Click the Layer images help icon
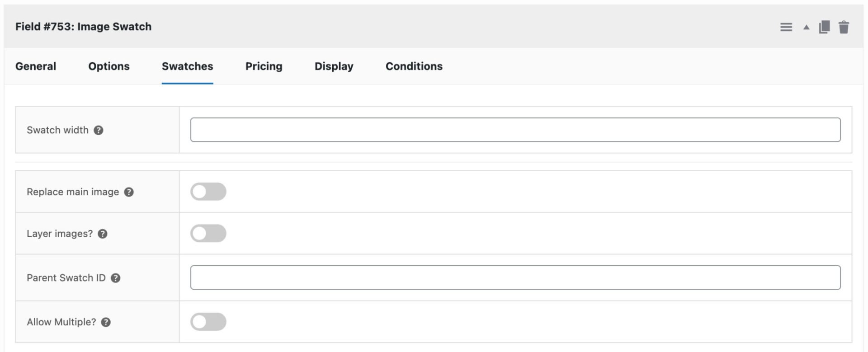 pos(103,234)
